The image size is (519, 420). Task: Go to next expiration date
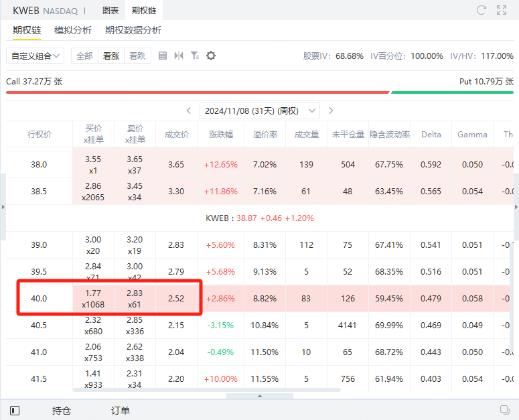(x=331, y=111)
